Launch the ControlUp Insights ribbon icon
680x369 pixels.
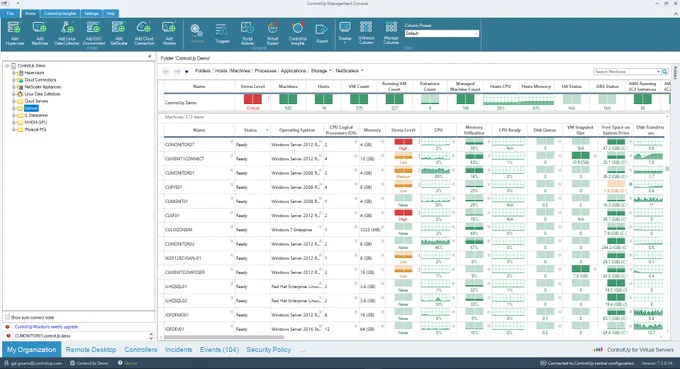coord(298,33)
